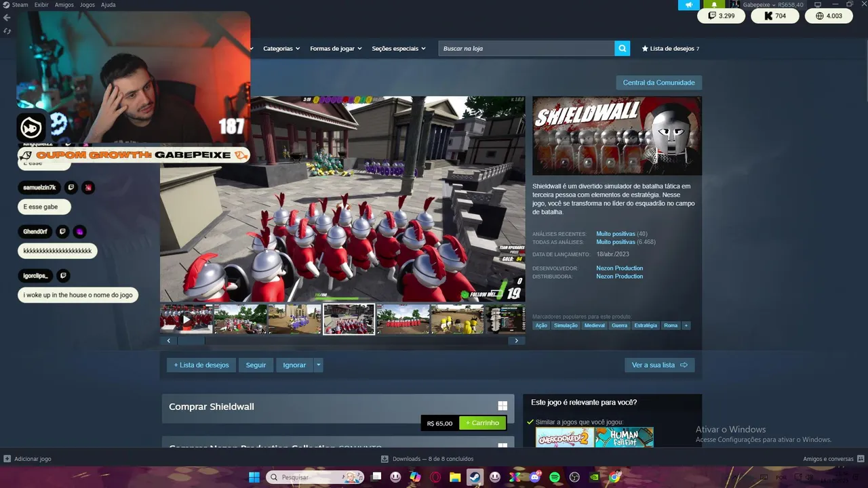
Task: Click the store search magnifier icon
Action: (x=623, y=48)
